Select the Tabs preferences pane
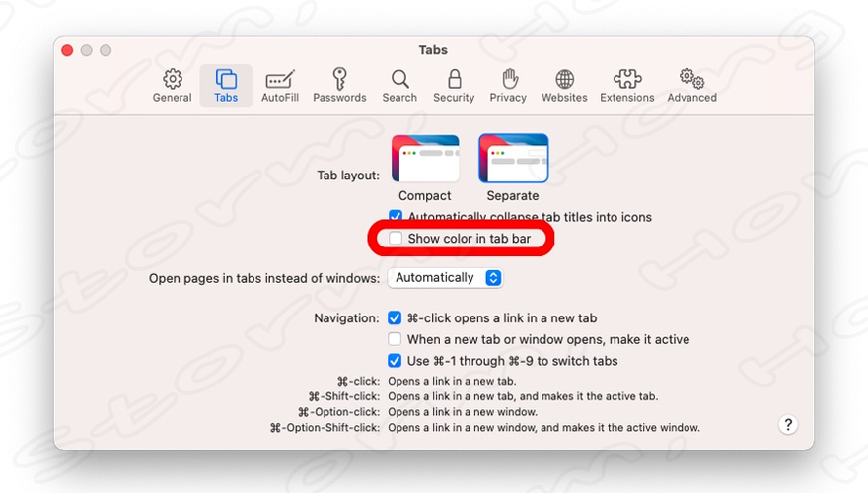 [226, 86]
